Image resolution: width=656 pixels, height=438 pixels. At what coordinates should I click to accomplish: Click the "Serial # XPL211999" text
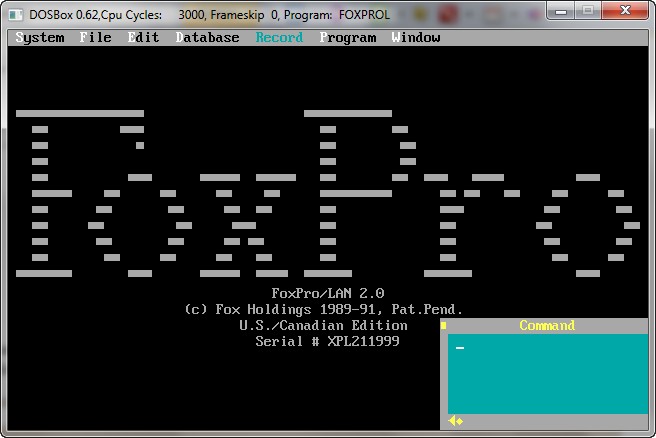pos(328,341)
